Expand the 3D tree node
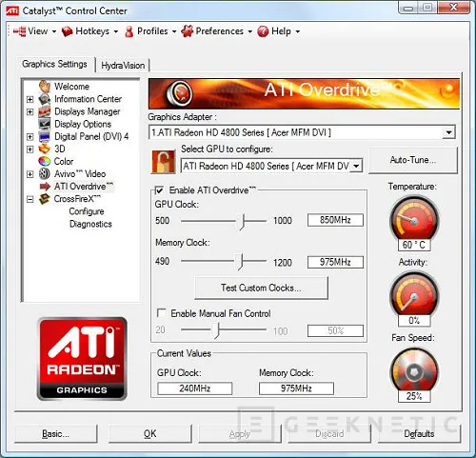The image size is (476, 458). click(x=30, y=149)
